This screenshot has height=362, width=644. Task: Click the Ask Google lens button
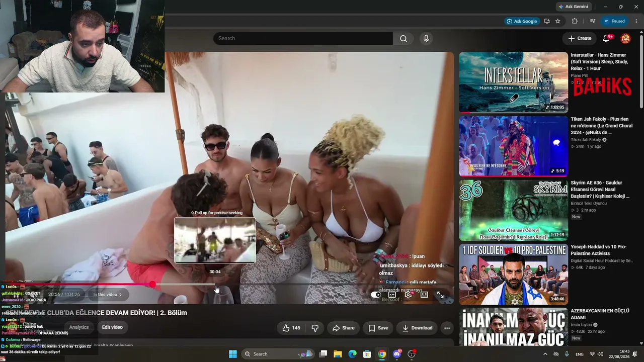[x=522, y=21]
